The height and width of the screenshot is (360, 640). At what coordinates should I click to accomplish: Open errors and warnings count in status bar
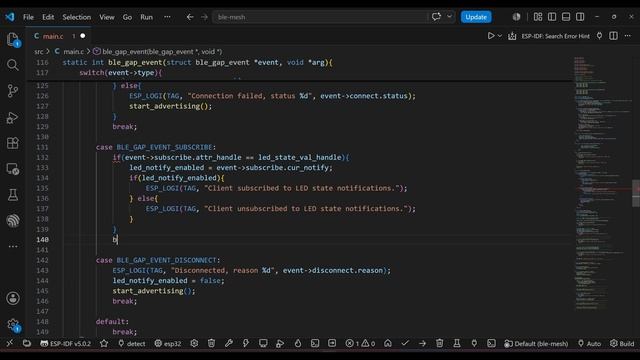pyautogui.click(x=360, y=343)
